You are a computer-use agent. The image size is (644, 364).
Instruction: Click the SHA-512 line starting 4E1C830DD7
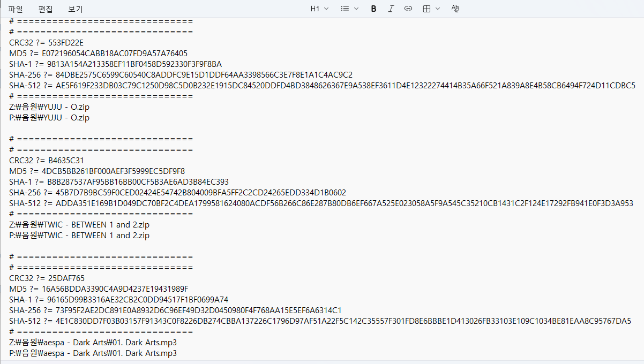320,321
